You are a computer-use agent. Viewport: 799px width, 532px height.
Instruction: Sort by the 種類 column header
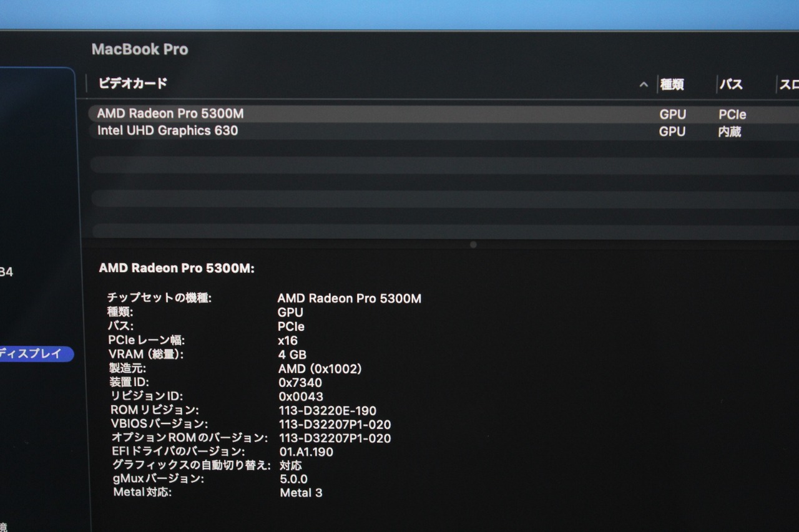pos(672,84)
